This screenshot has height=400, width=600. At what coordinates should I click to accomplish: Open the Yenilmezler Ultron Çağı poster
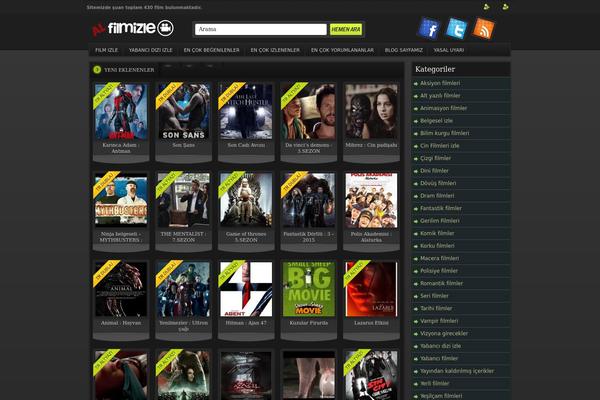pos(184,289)
